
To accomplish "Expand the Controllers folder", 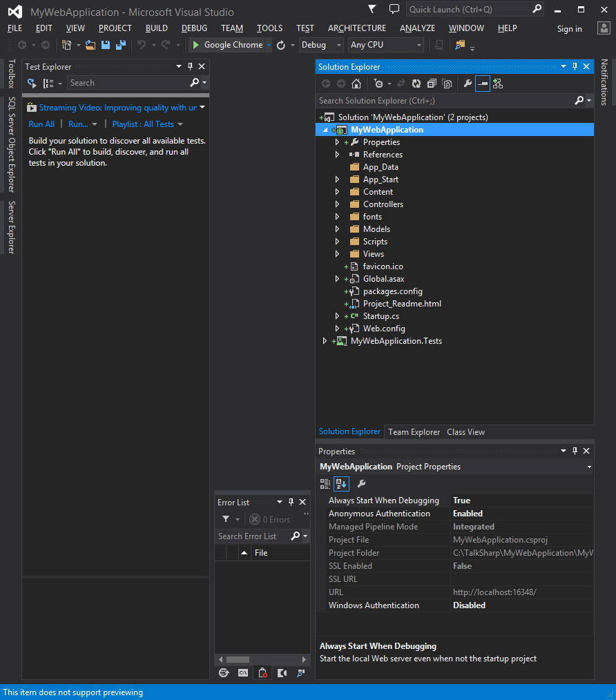I will 337,204.
